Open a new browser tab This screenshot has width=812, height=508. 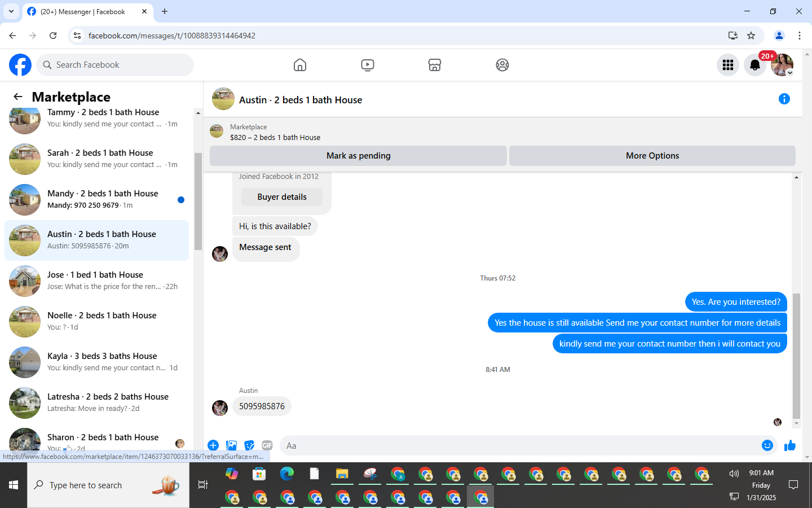pos(165,11)
